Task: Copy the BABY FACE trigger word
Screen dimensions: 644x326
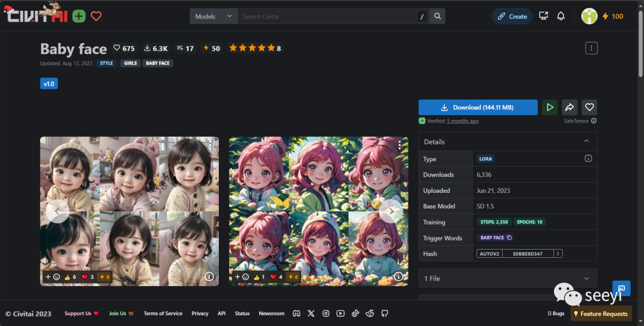Action: pos(495,238)
